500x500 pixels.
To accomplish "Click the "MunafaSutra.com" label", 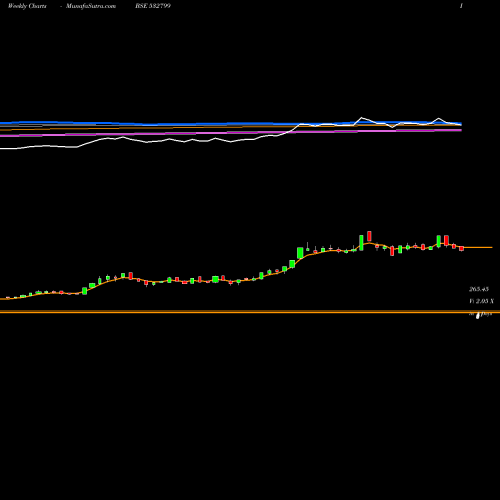I will (91, 6).
